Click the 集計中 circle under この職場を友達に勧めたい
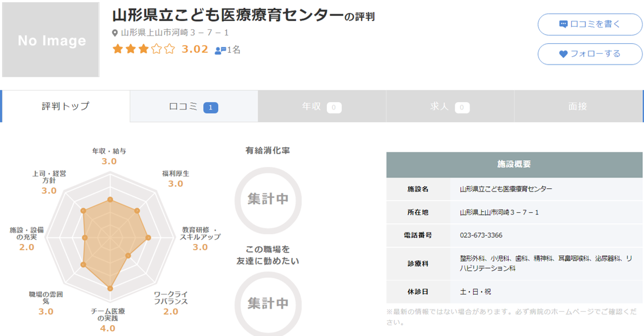The width and height of the screenshot is (644, 336). [268, 306]
